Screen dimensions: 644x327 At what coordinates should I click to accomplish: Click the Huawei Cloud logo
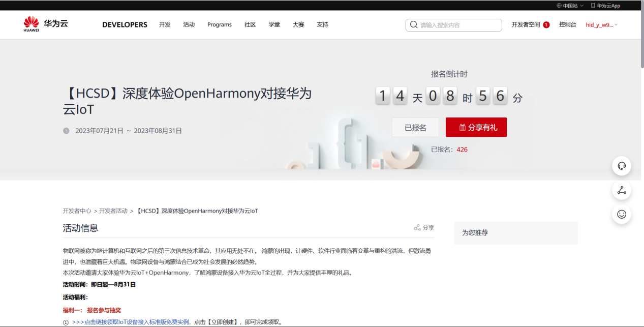coord(46,24)
